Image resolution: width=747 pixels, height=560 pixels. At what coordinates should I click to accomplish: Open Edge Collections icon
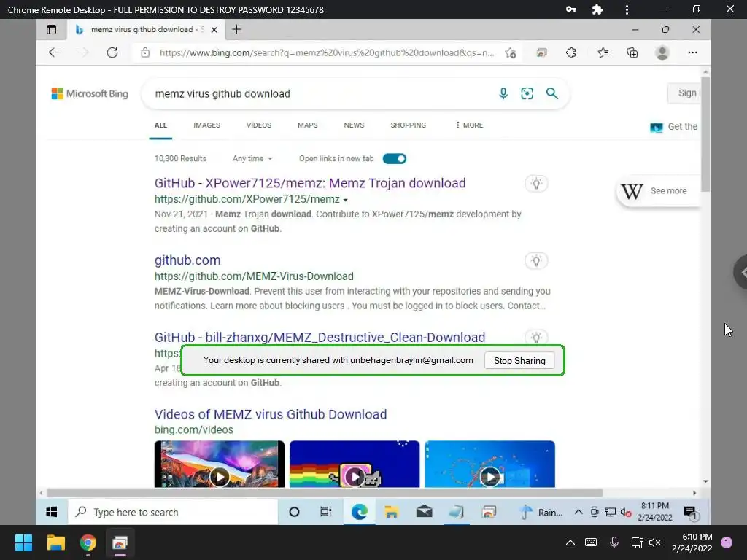click(632, 52)
